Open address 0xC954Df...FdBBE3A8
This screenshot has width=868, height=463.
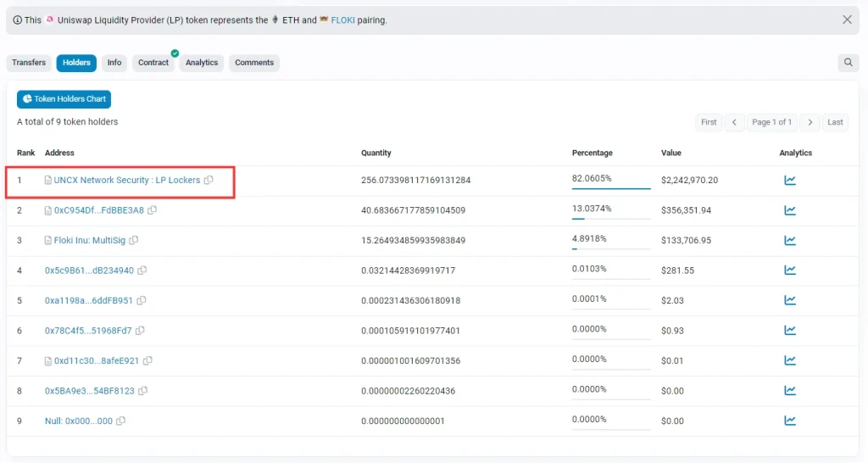[98, 210]
